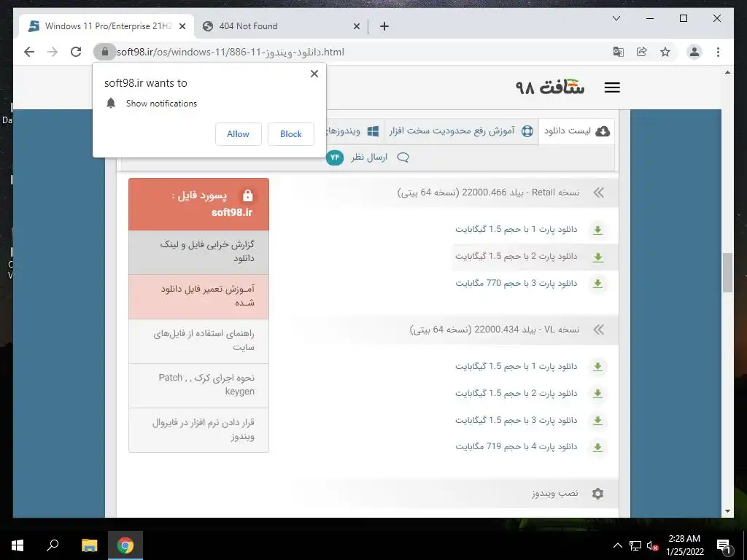Screen dimensions: 747x560
Task: Open the notification center icon
Action: [x=724, y=545]
